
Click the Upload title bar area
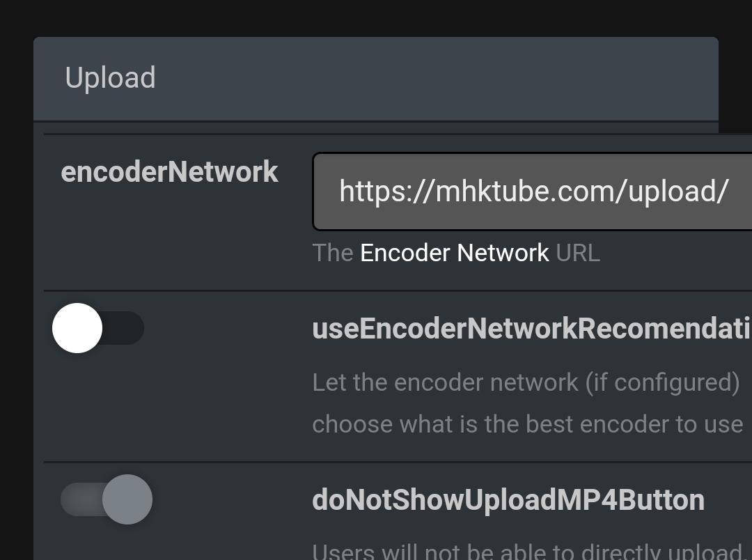pyautogui.click(x=376, y=78)
